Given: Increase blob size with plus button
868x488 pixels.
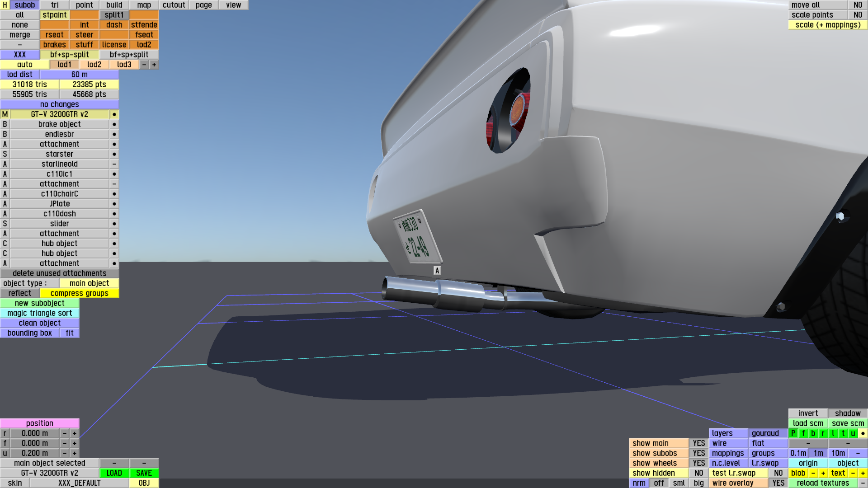Looking at the screenshot, I should click(x=823, y=473).
